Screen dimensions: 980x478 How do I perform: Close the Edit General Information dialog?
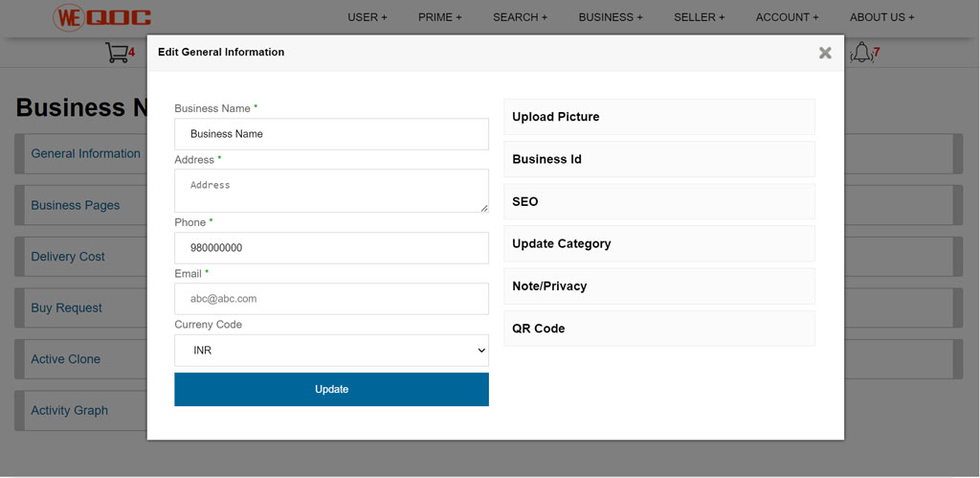point(825,53)
